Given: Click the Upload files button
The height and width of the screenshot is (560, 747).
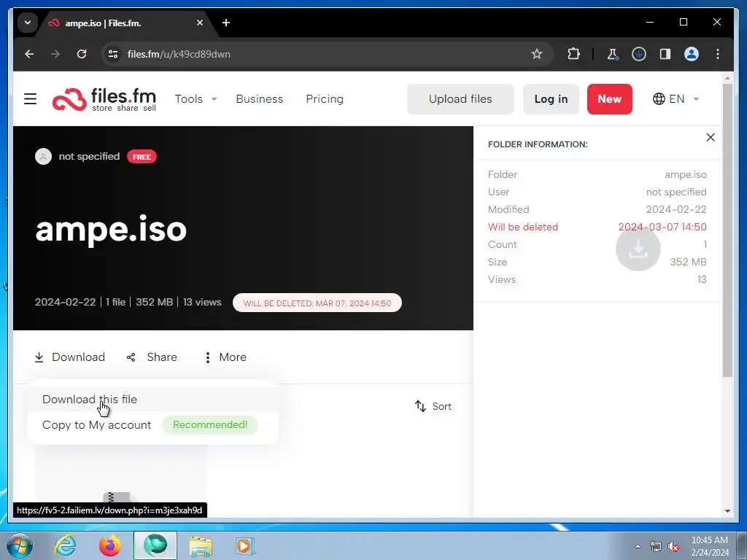Looking at the screenshot, I should point(460,99).
